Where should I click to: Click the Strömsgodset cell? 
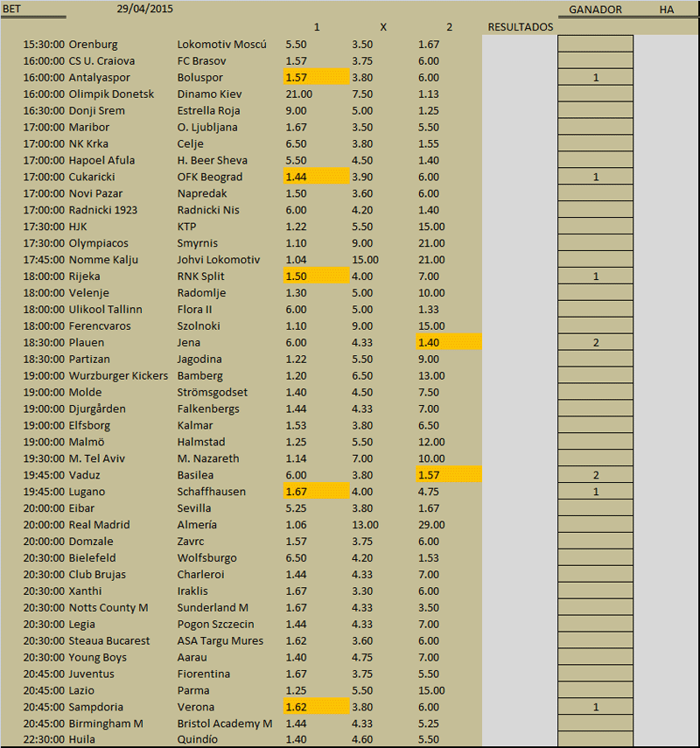click(213, 392)
